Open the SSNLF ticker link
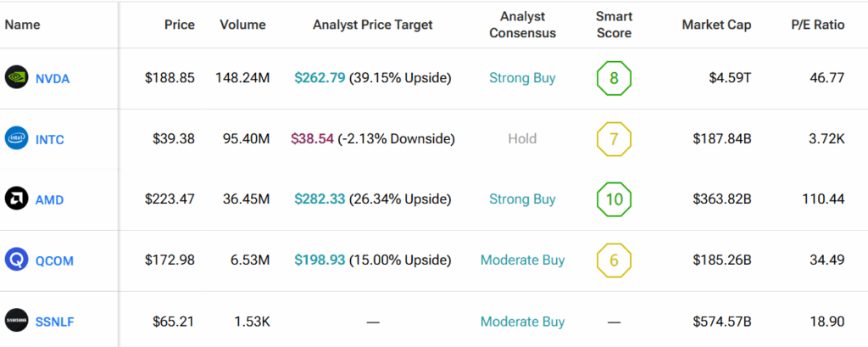The image size is (868, 347). click(55, 322)
